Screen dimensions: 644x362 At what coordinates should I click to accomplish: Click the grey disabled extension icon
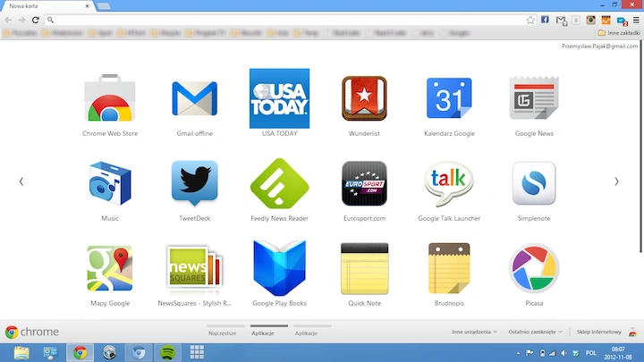click(x=576, y=20)
